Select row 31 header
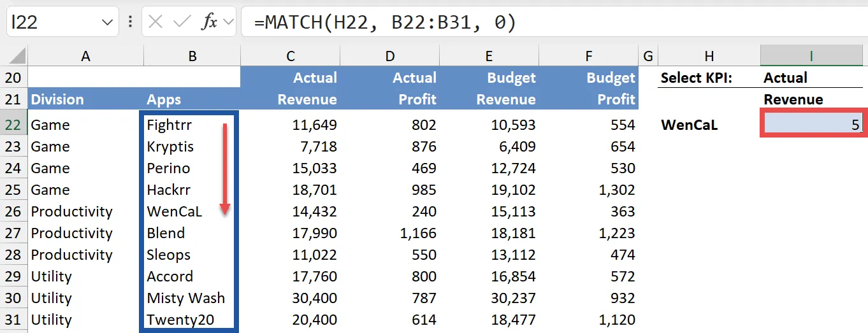Screen dimensions: 868x333 (13, 320)
